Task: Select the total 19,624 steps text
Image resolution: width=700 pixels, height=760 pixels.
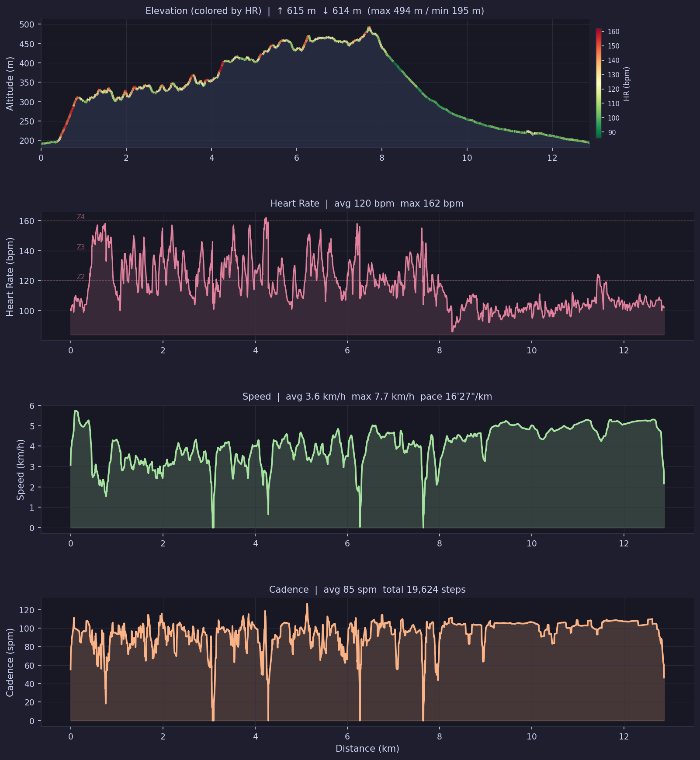Action: tap(423, 589)
